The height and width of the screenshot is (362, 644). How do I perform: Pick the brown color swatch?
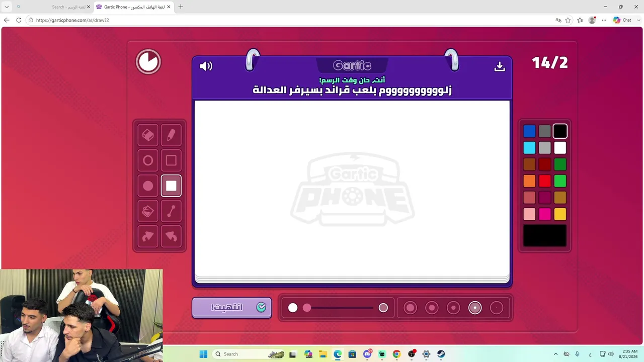529,164
